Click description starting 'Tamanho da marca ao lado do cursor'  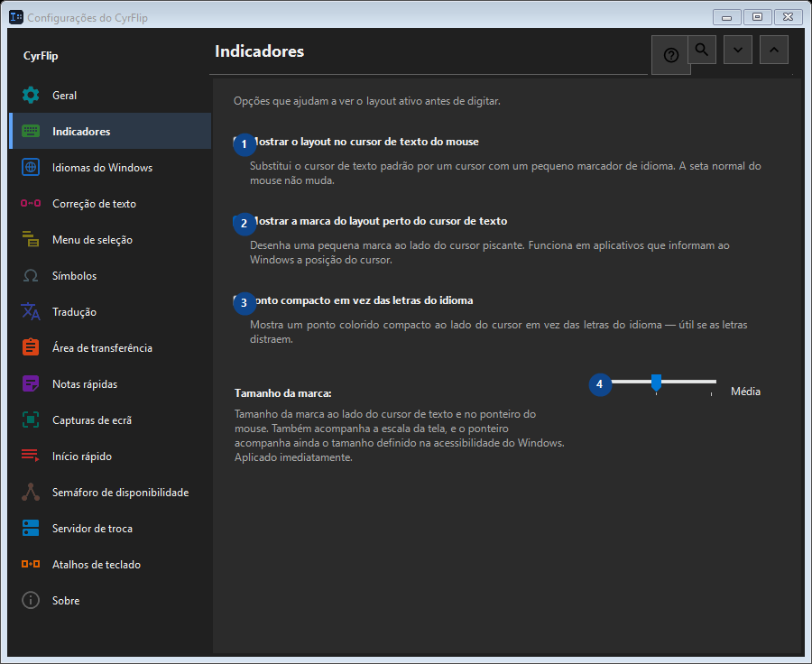pyautogui.click(x=400, y=436)
